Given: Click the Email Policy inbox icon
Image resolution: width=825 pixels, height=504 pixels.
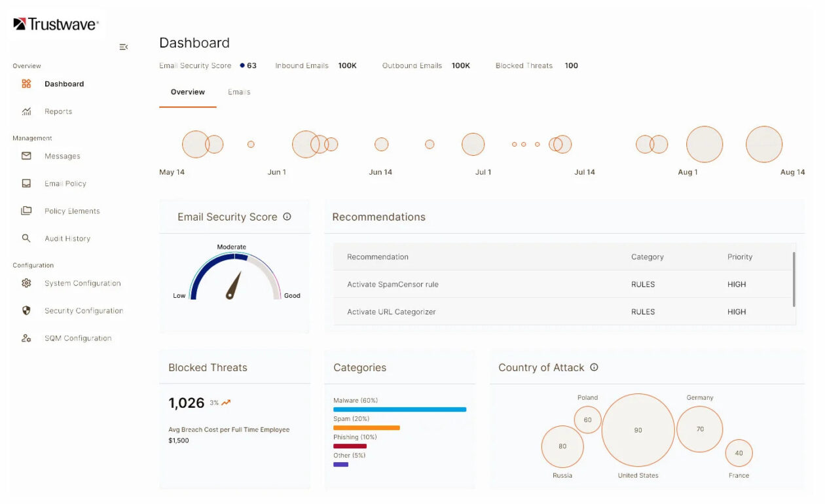Looking at the screenshot, I should tap(26, 183).
